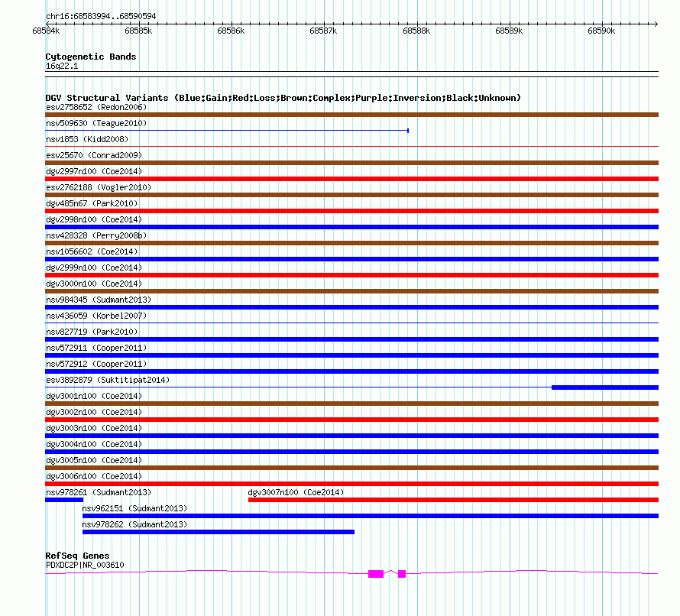
Task: Click the nsv572912 (Cooper2011) label
Action: [96, 364]
